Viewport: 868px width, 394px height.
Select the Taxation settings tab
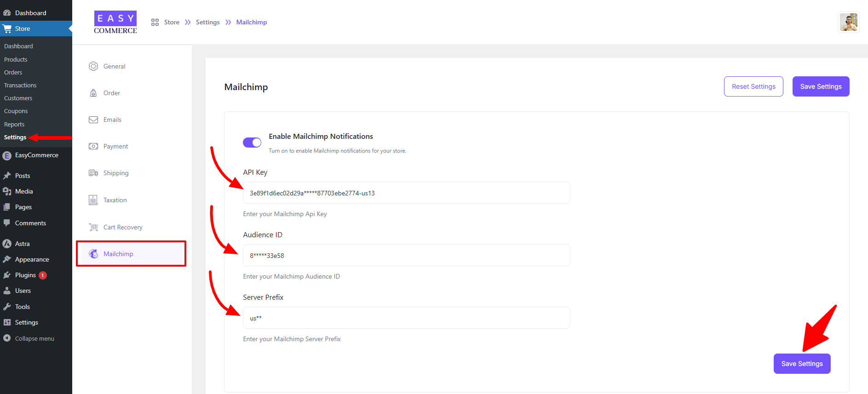point(131,200)
